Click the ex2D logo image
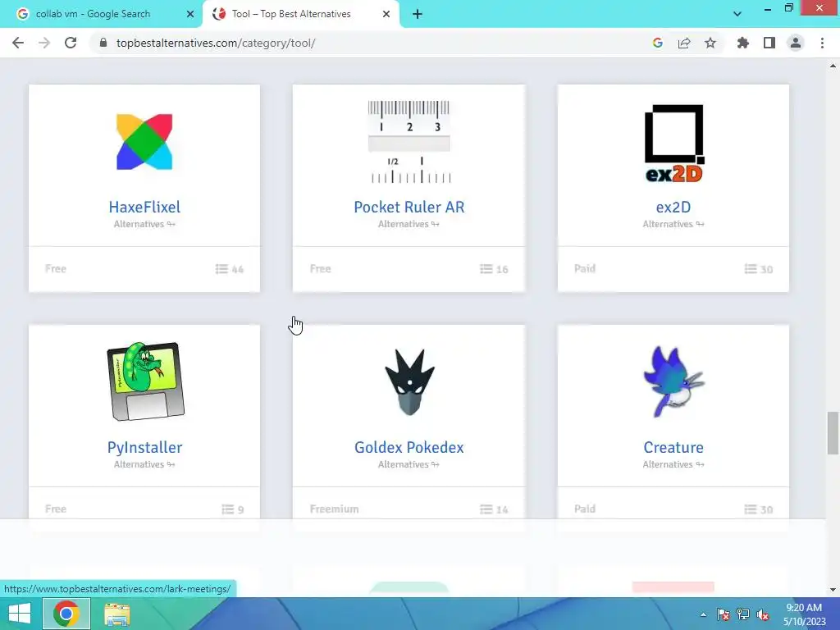This screenshot has width=840, height=630. pos(674,143)
